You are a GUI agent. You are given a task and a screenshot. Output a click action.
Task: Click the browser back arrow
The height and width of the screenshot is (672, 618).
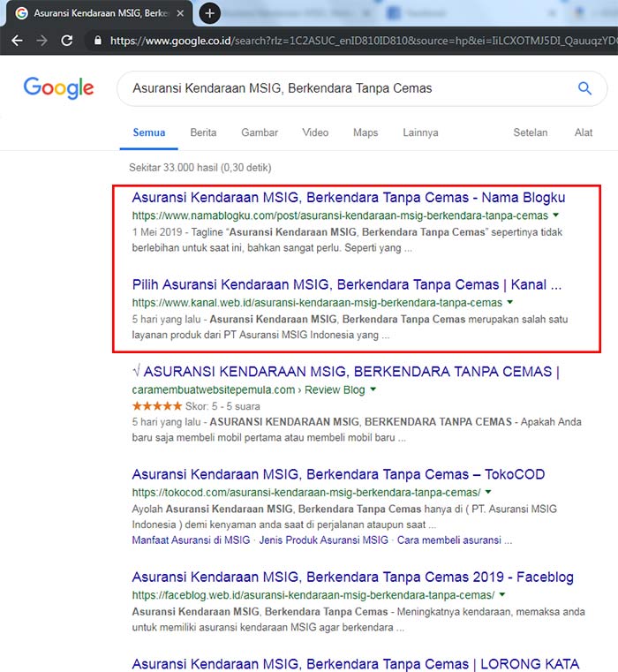click(17, 41)
